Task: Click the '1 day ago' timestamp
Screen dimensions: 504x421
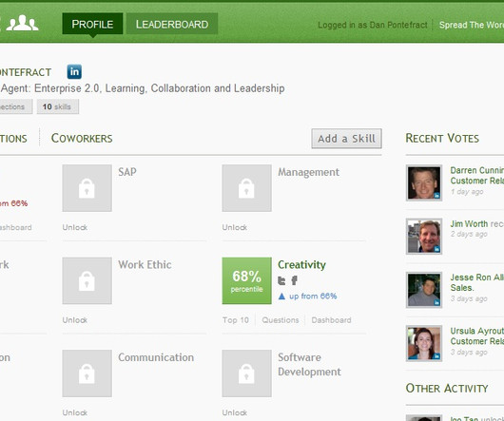Action: 467,192
